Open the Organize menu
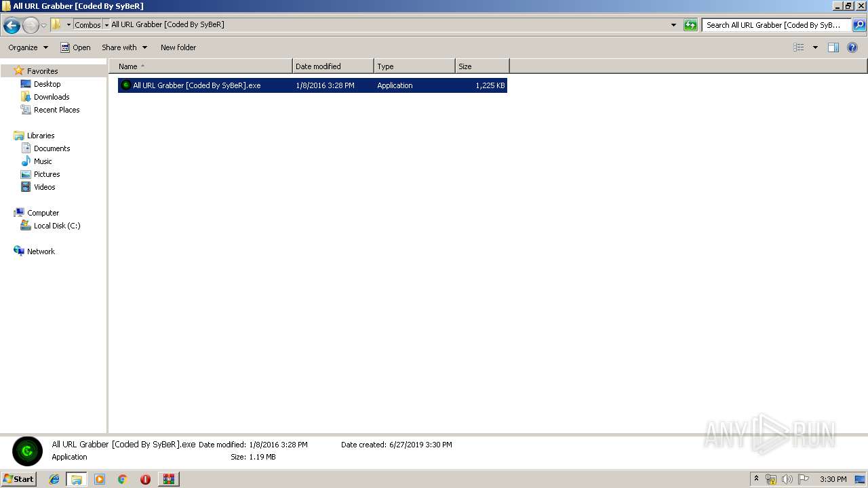Image resolution: width=868 pixels, height=488 pixels. (28, 47)
